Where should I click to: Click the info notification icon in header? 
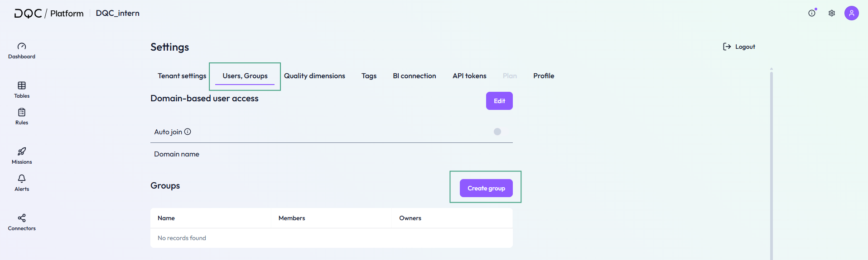pyautogui.click(x=812, y=13)
